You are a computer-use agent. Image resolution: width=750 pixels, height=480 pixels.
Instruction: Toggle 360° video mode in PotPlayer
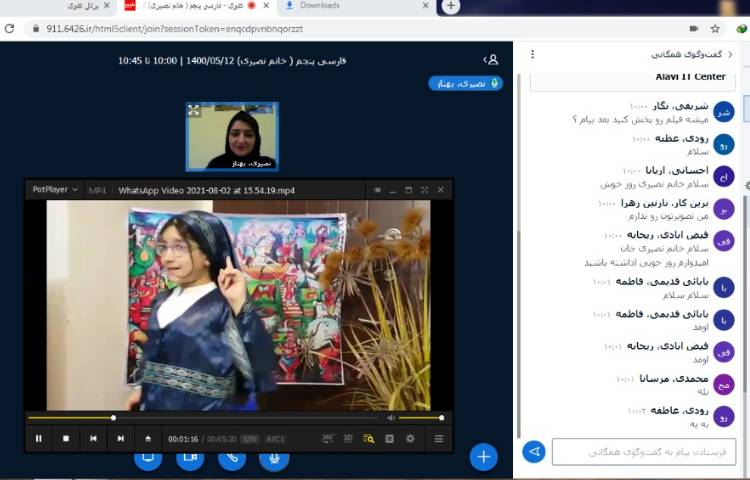coord(327,438)
